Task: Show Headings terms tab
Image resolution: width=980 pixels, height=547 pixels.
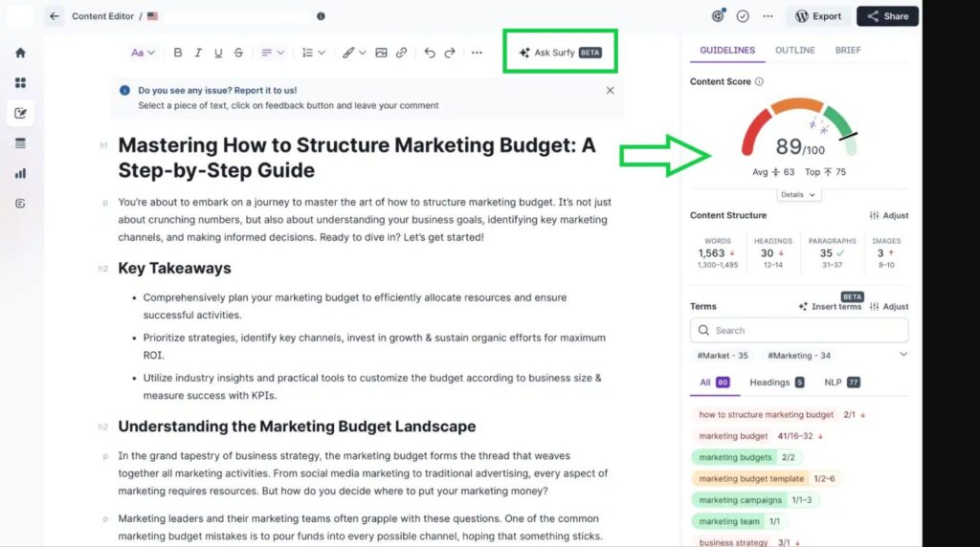Action: point(777,383)
